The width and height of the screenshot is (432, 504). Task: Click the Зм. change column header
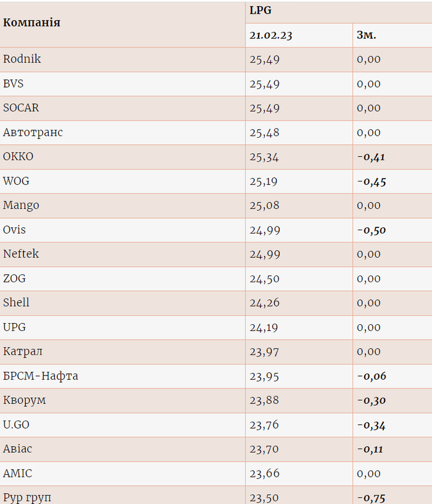[x=367, y=35]
